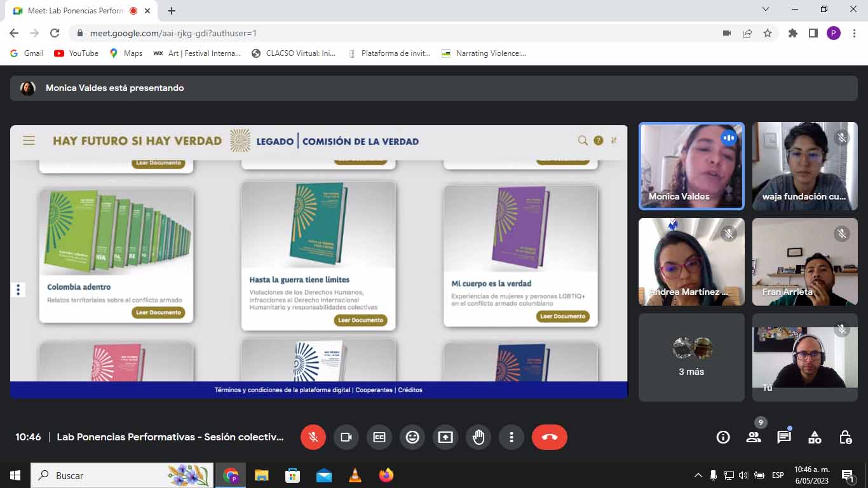Viewport: 868px width, 488px height.
Task: Reload the Meet page
Action: click(55, 33)
